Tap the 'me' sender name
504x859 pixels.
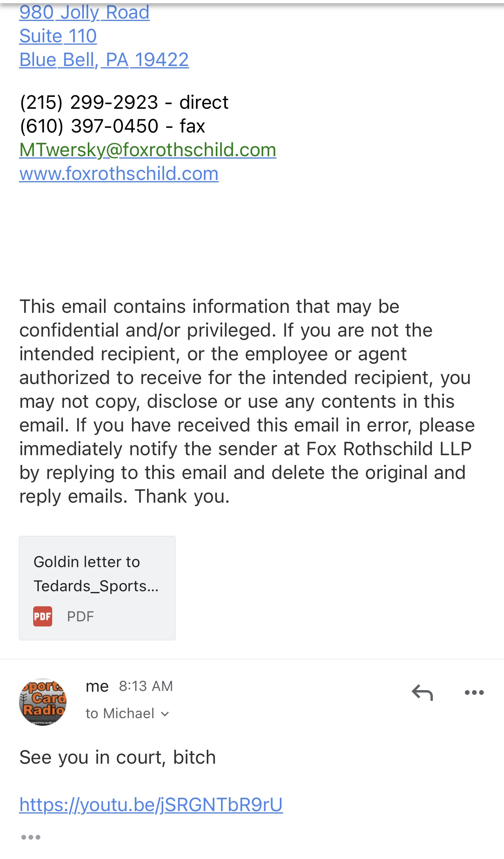click(x=97, y=686)
